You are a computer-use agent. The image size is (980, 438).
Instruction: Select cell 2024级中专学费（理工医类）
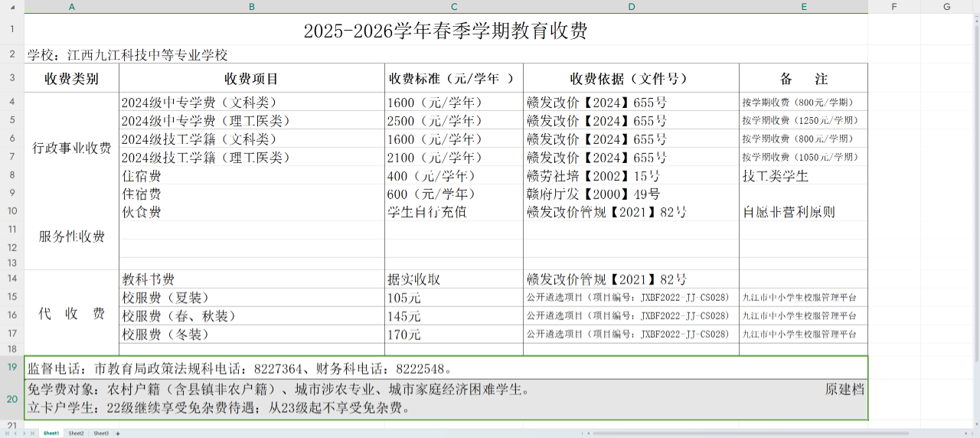[252, 120]
